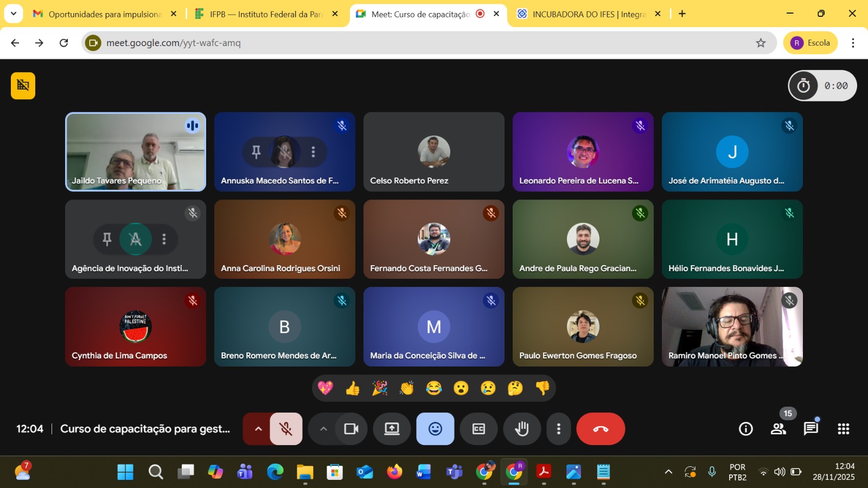Viewport: 868px width, 488px height.
Task: Open more options three-dot menu in call bar
Action: click(558, 429)
